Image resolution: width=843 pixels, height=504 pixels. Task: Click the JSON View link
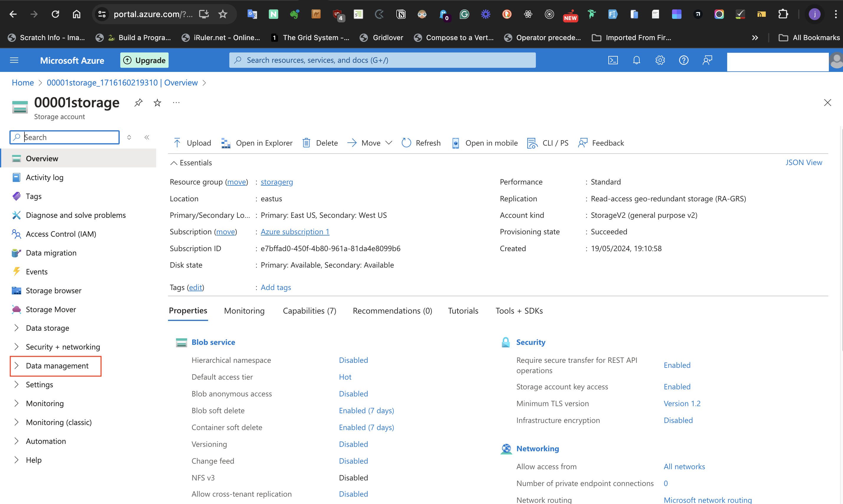coord(804,163)
